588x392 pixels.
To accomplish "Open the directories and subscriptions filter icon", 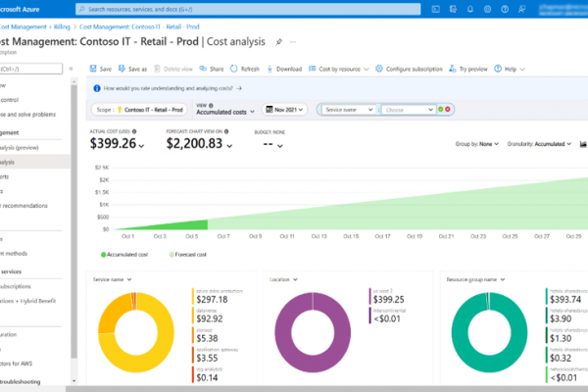I will pyautogui.click(x=453, y=10).
